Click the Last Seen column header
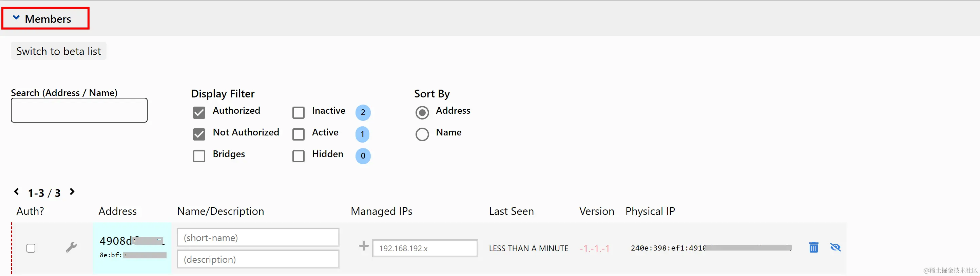The image size is (980, 276). click(511, 211)
